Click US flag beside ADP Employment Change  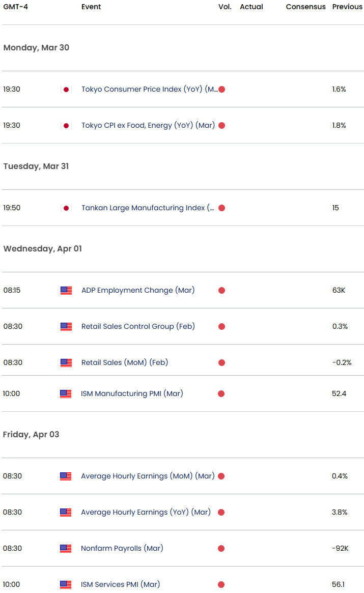click(x=66, y=291)
